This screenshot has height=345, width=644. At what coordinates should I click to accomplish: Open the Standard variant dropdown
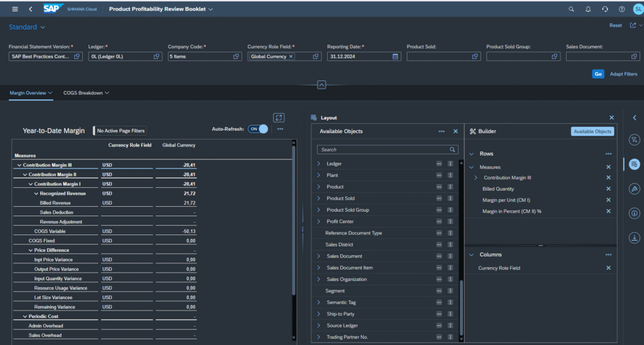pyautogui.click(x=26, y=27)
